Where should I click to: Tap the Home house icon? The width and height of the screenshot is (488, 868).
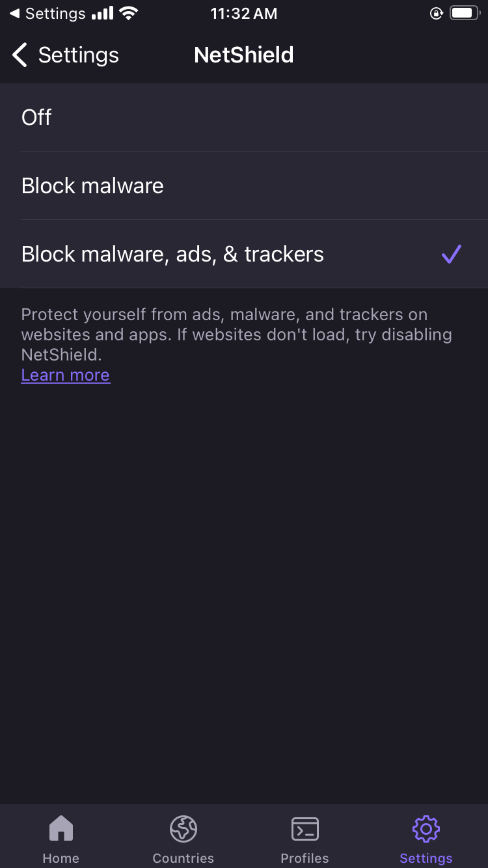click(61, 829)
